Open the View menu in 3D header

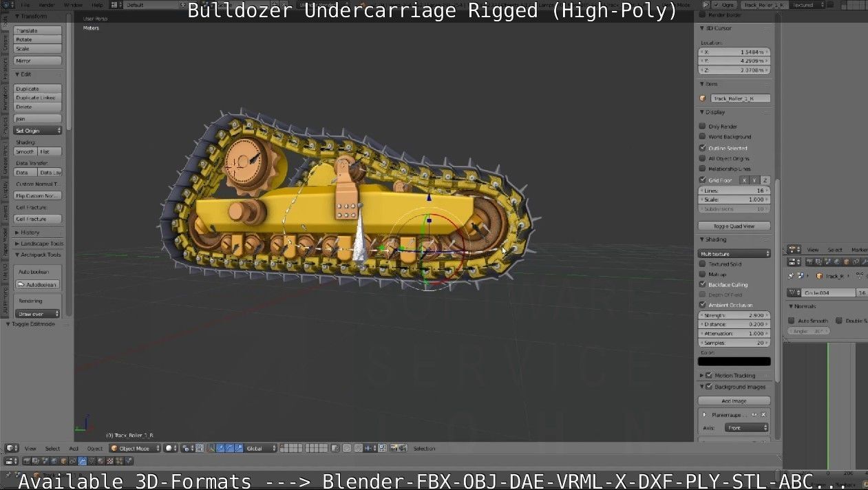click(30, 448)
